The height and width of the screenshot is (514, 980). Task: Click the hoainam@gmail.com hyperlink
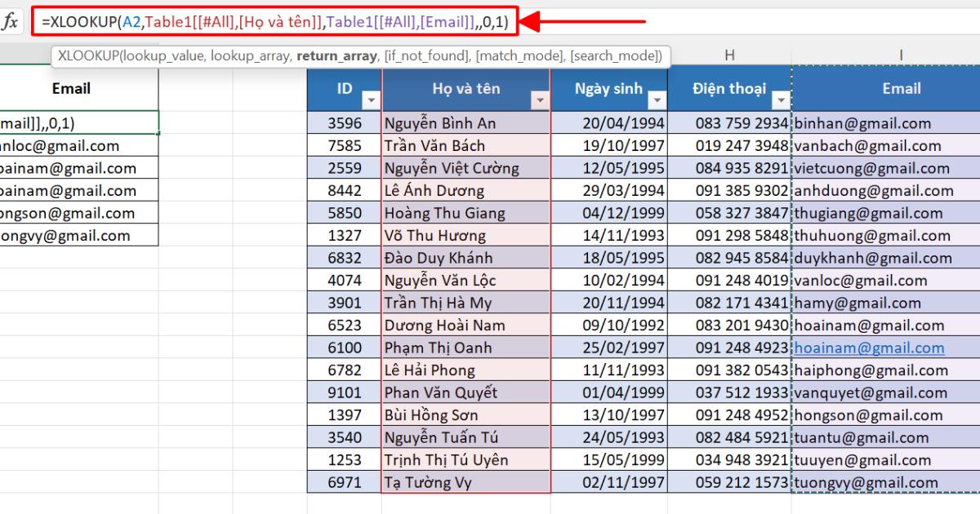[869, 348]
